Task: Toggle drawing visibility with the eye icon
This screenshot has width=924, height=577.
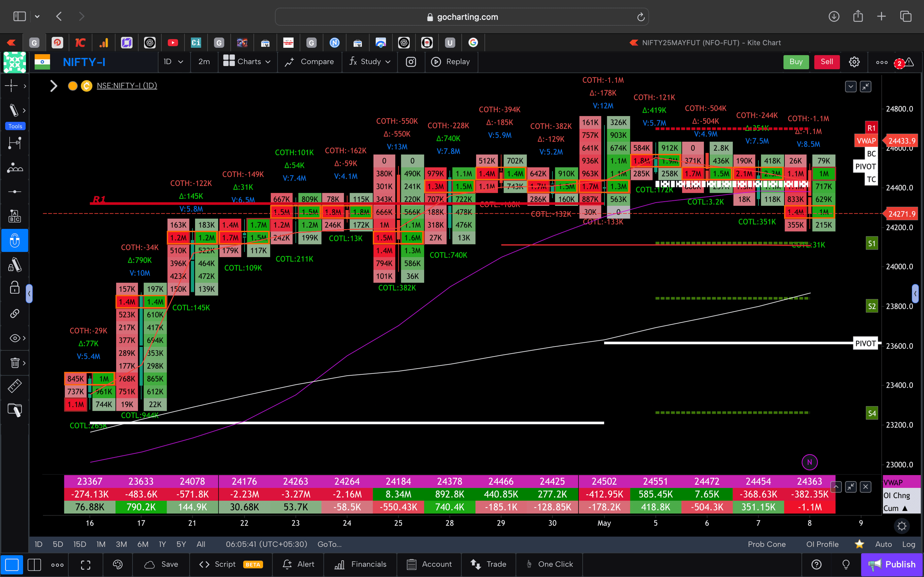Action: (15, 338)
